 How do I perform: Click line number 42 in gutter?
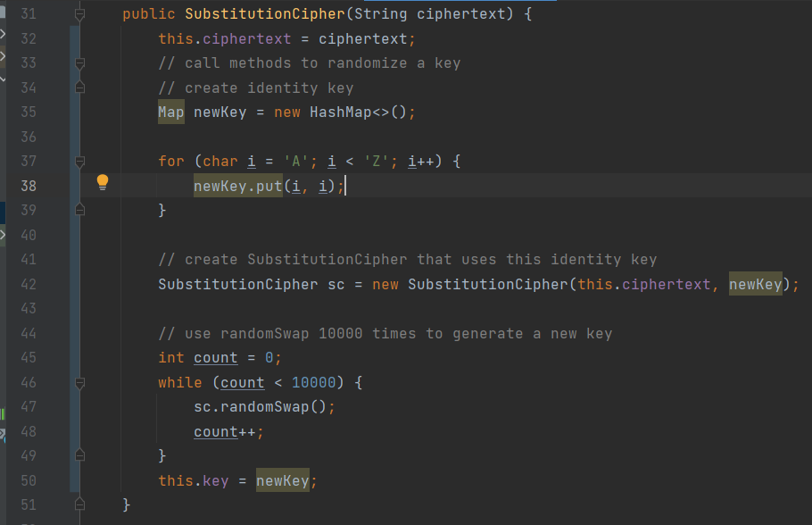coord(29,284)
